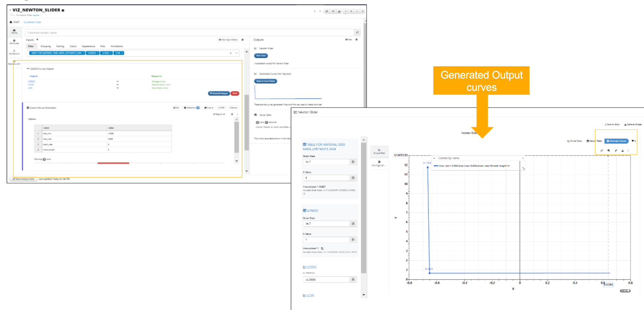Expand the data inputs dropdown chevron
Image resolution: width=644 pixels, height=310 pixels.
[236, 53]
